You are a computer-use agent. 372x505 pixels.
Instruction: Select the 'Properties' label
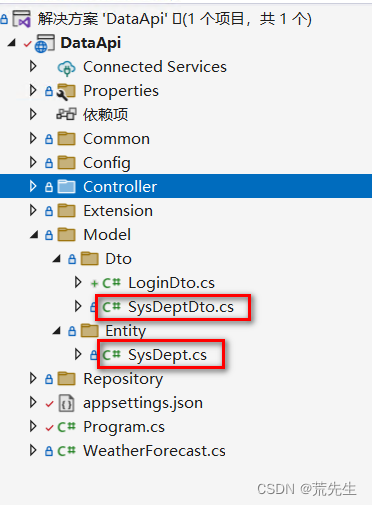point(121,91)
